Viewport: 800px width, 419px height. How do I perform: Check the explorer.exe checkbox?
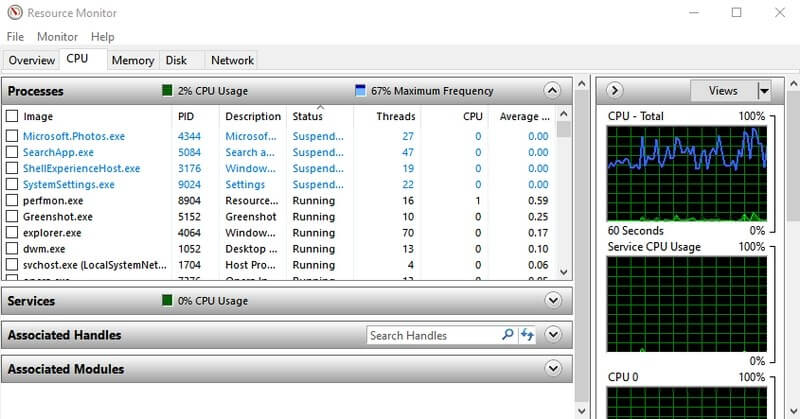[x=12, y=233]
